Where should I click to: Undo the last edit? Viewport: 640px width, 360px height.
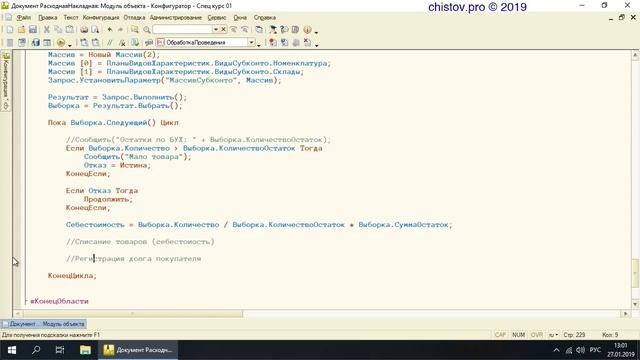click(x=109, y=29)
